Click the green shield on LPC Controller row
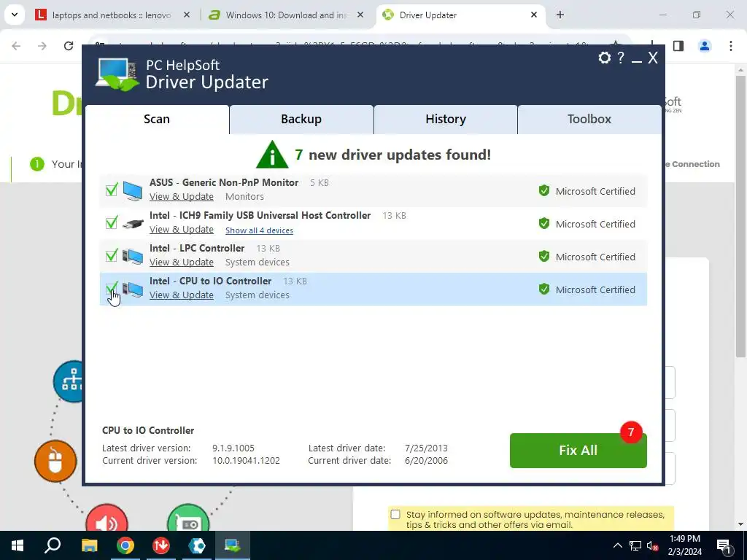This screenshot has height=560, width=747. pyautogui.click(x=544, y=256)
